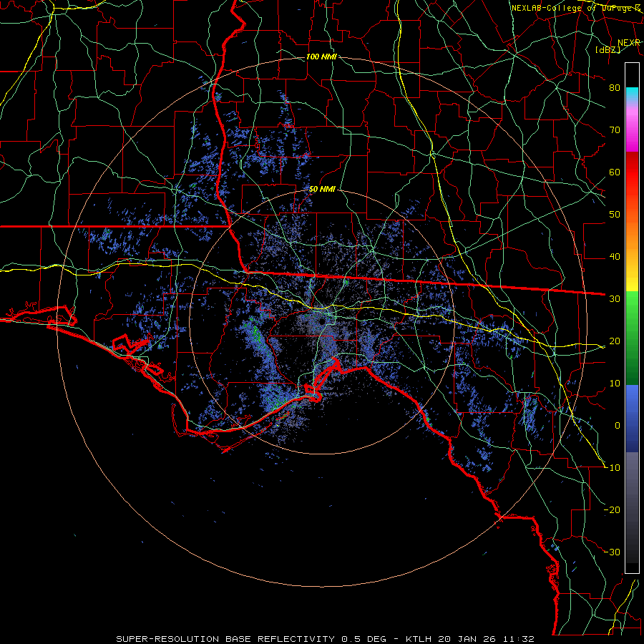Click the 'KTLH' radar site identifier

[418, 639]
